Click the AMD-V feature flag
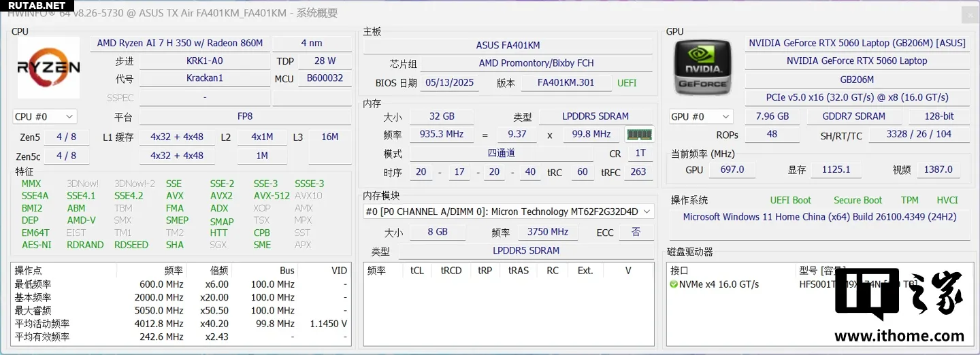This screenshot has height=355, width=980. [x=82, y=220]
